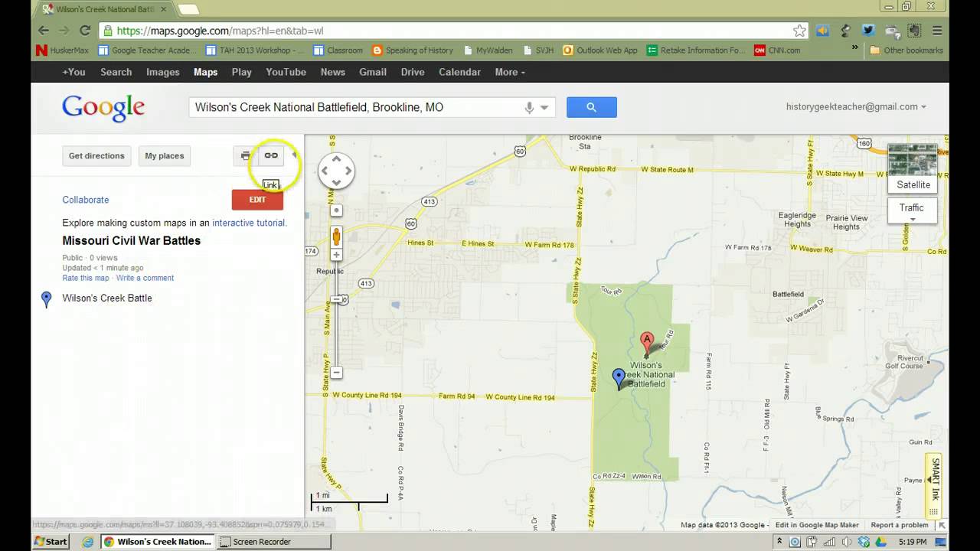The image size is (980, 551).
Task: Click the blue marker on the map
Action: [x=619, y=379]
